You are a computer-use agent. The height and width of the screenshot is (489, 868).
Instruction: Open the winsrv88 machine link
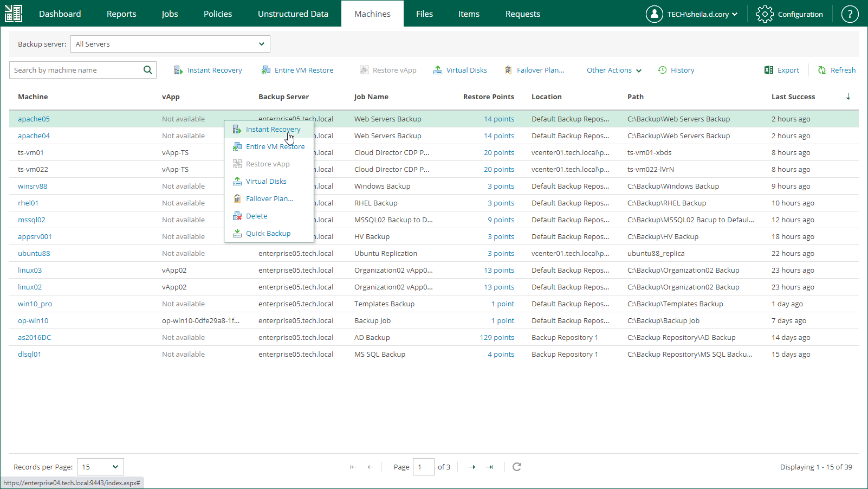pyautogui.click(x=33, y=186)
